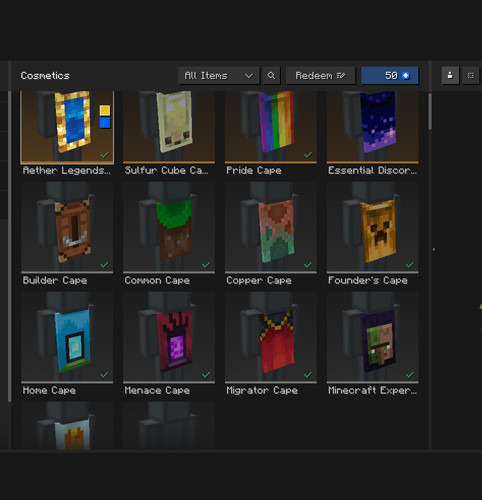482x500 pixels.
Task: Click the Home Cape name label
Action: click(49, 391)
